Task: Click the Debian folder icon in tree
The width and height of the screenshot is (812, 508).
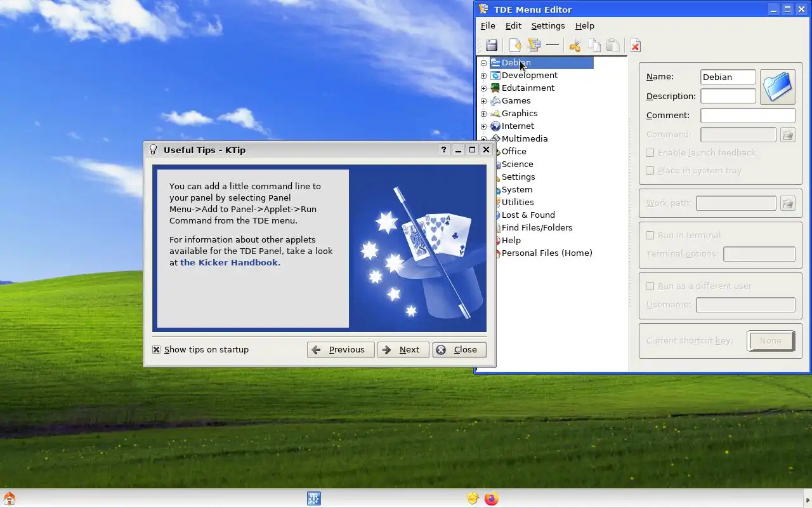Action: coord(495,63)
